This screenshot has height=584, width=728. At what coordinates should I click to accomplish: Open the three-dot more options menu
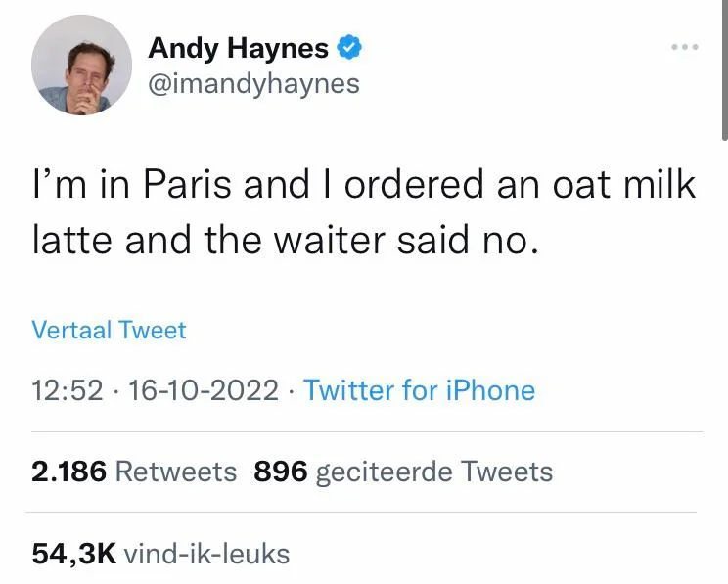[x=684, y=47]
